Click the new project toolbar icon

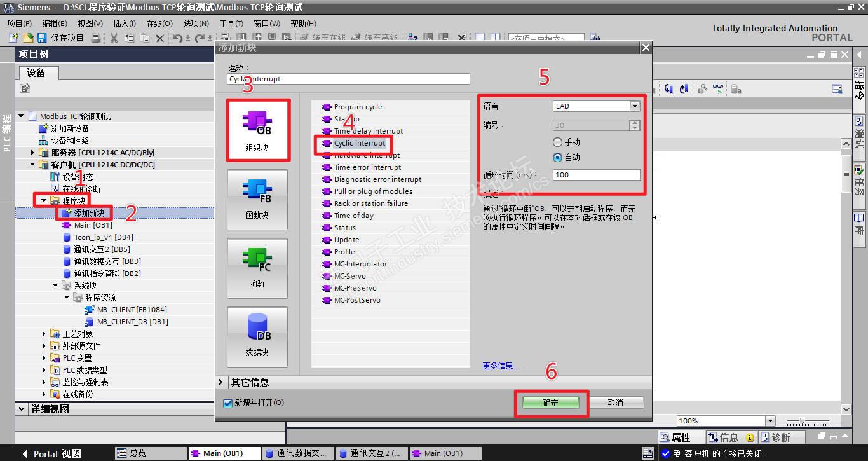(13, 38)
